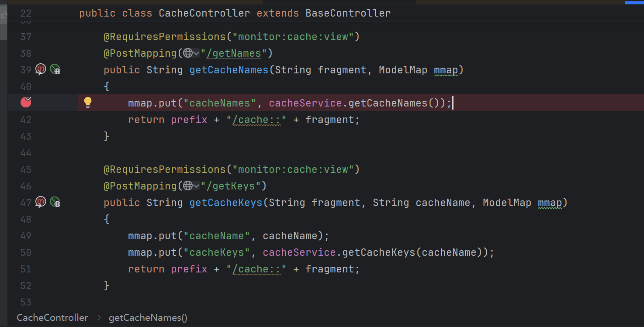Click the breadcrumb chevron after CacheController

pyautogui.click(x=99, y=318)
